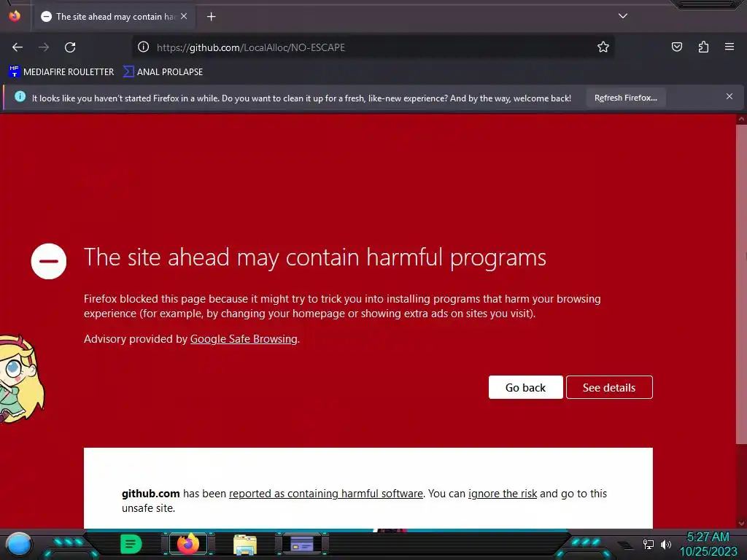Click the browser back arrow
This screenshot has width=747, height=560.
coord(18,47)
